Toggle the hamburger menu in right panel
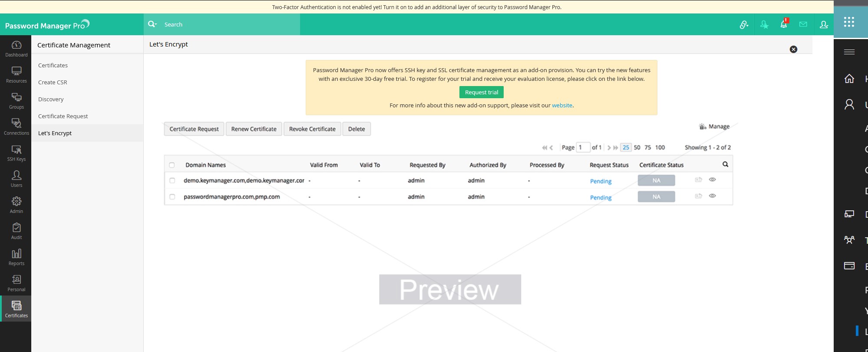Image resolution: width=868 pixels, height=352 pixels. pos(849,52)
